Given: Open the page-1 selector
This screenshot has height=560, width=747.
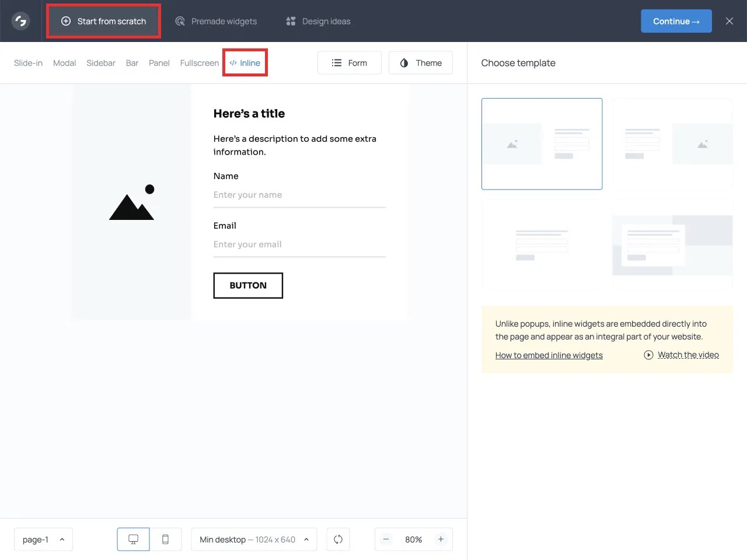Looking at the screenshot, I should pyautogui.click(x=43, y=539).
